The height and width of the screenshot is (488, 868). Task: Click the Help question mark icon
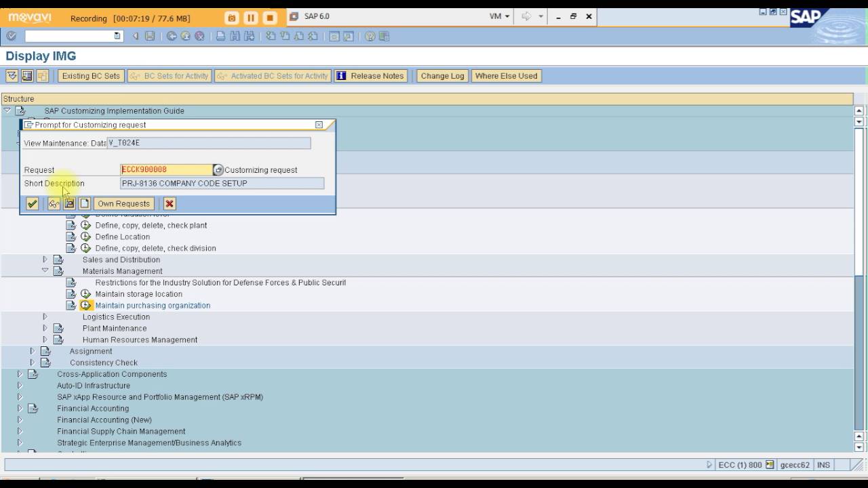pyautogui.click(x=370, y=36)
